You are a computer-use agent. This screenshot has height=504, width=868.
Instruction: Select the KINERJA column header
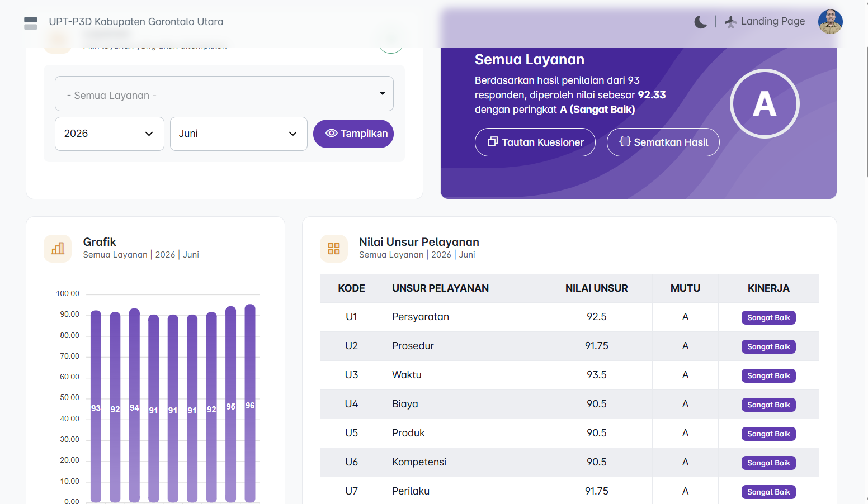pos(768,288)
